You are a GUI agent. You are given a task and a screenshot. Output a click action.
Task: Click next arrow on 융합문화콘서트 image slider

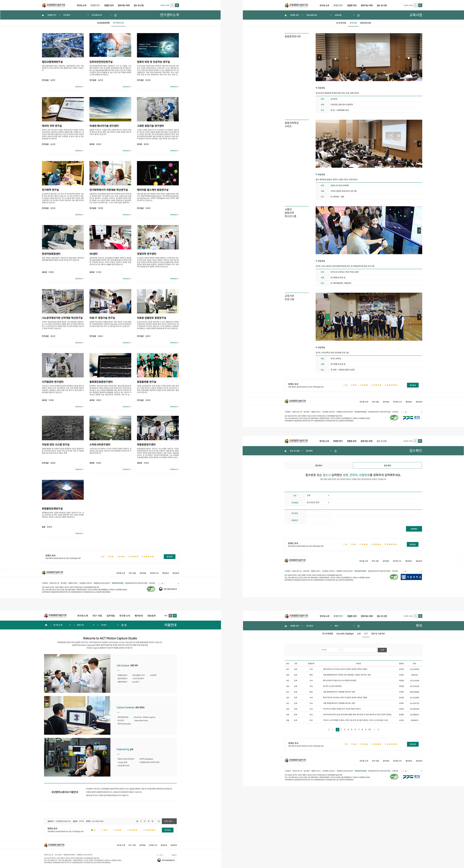tap(419, 57)
